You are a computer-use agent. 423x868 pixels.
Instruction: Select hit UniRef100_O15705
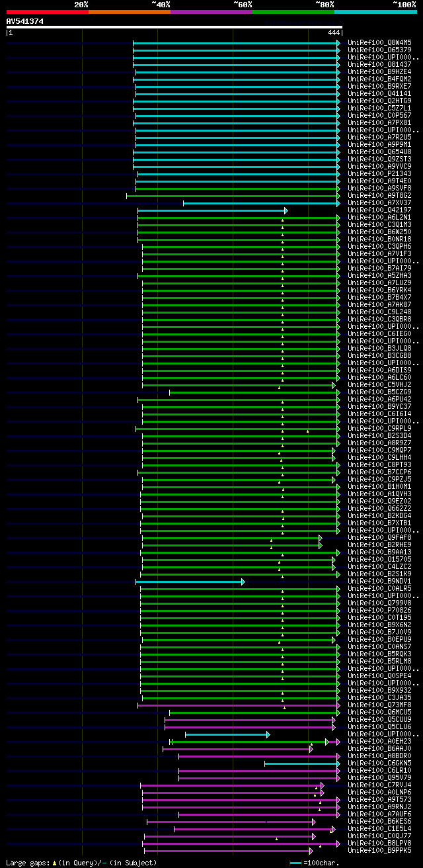pyautogui.click(x=380, y=559)
